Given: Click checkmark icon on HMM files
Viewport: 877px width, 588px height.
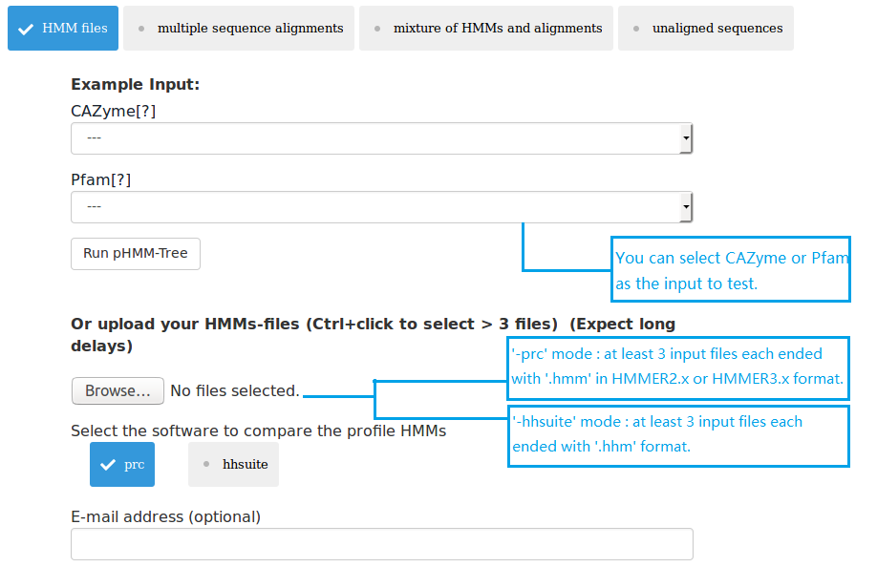Looking at the screenshot, I should tap(26, 29).
